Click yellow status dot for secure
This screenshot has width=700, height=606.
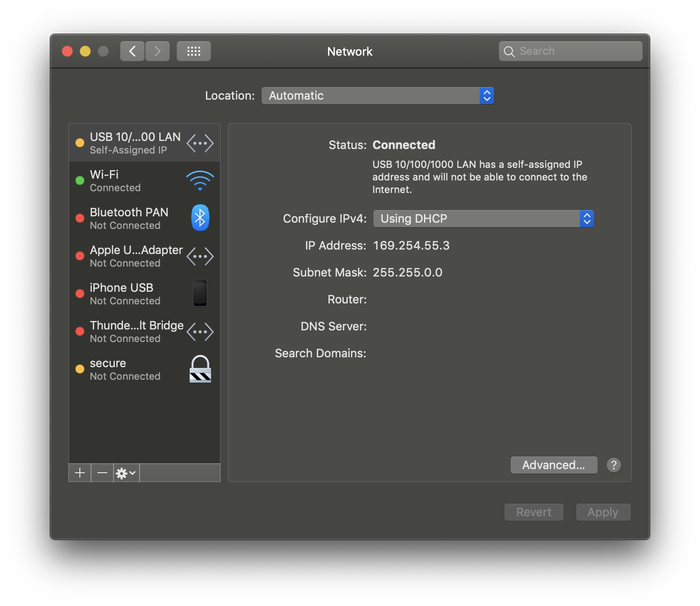(80, 369)
